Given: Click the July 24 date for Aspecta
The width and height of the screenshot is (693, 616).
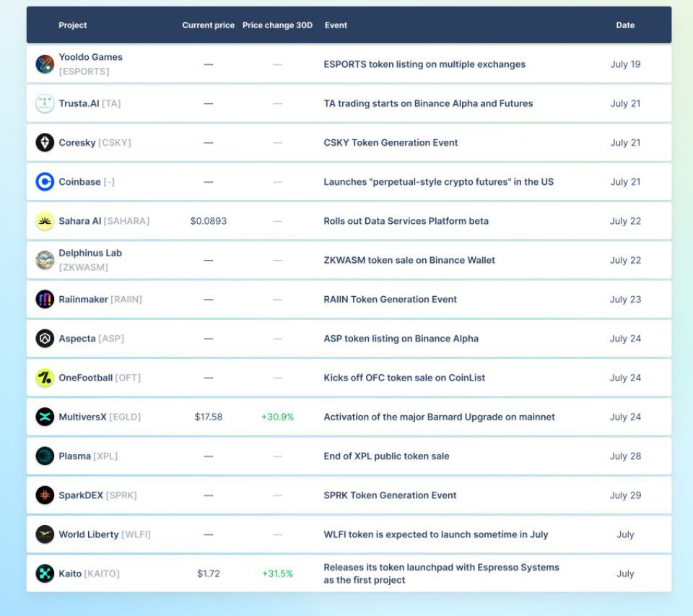Looking at the screenshot, I should click(x=625, y=339).
